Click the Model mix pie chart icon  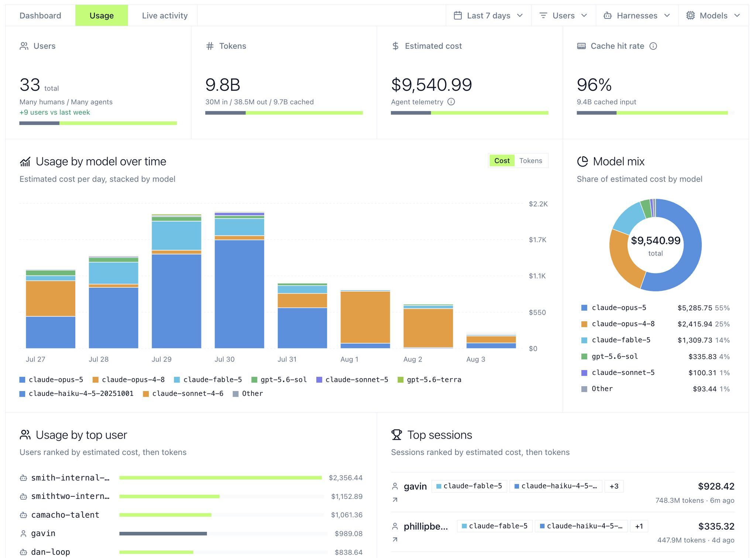click(583, 161)
